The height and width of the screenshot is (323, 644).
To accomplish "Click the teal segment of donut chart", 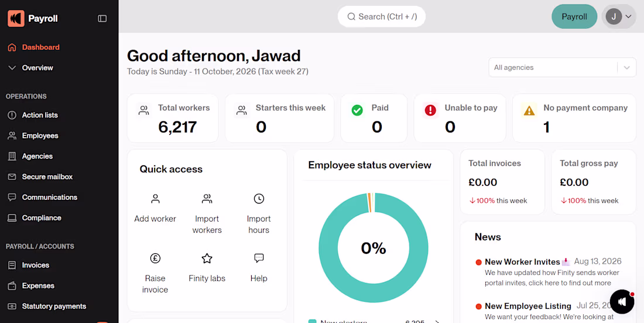I will point(374,293).
